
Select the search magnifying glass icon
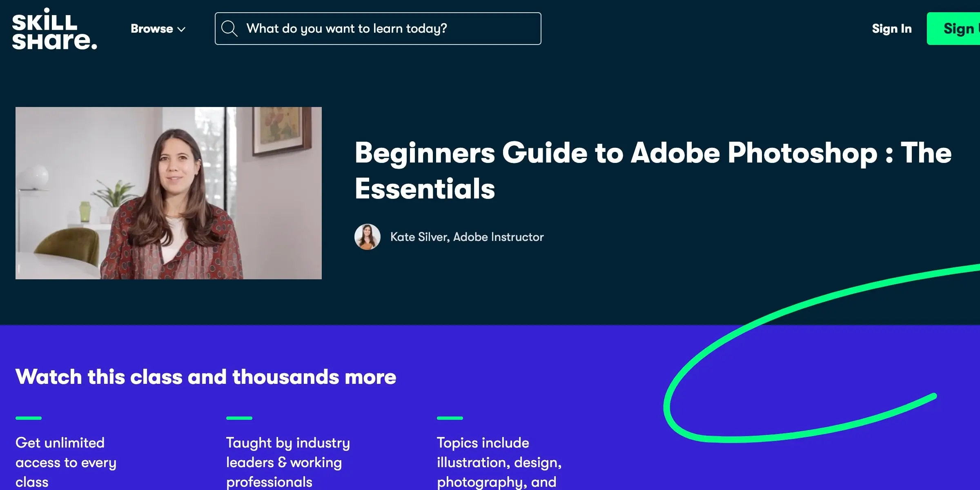pyautogui.click(x=230, y=29)
